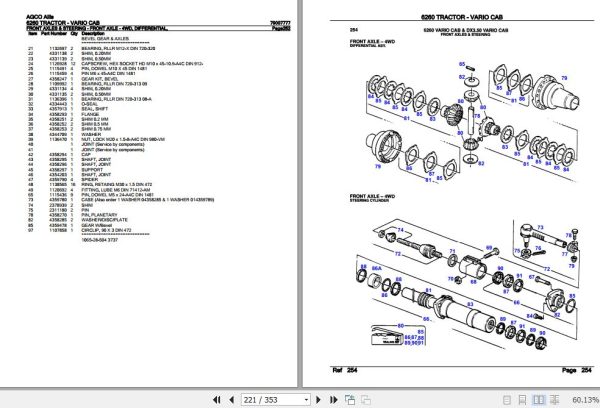This screenshot has height=408, width=600.
Task: Click callout 73 on the tie rod
Action: click(x=540, y=227)
